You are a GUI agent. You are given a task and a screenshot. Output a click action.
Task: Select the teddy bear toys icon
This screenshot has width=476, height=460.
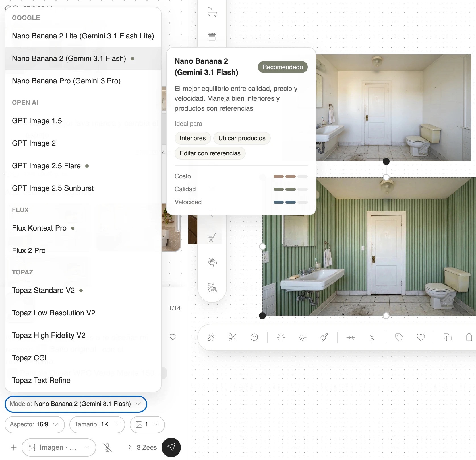pyautogui.click(x=212, y=287)
